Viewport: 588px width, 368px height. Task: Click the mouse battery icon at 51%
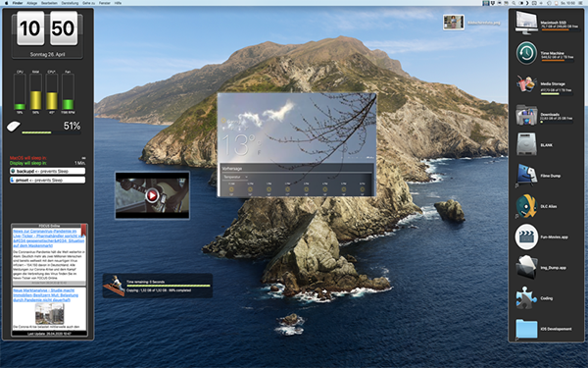click(x=14, y=127)
